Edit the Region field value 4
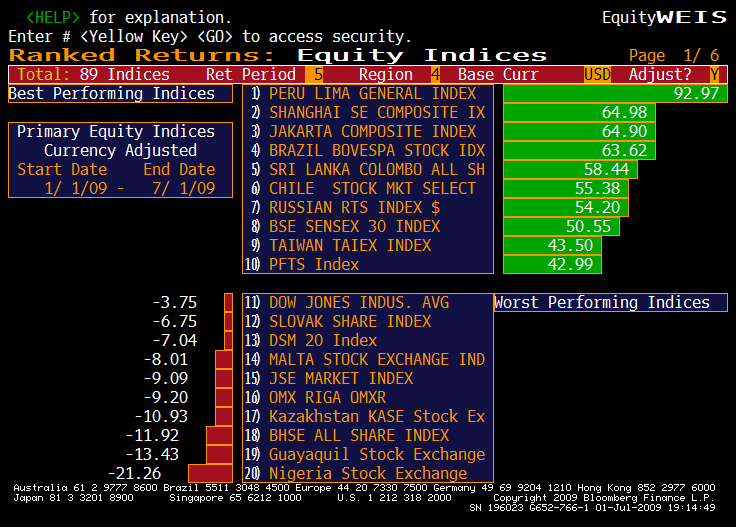Image resolution: width=736 pixels, height=527 pixels. point(436,75)
